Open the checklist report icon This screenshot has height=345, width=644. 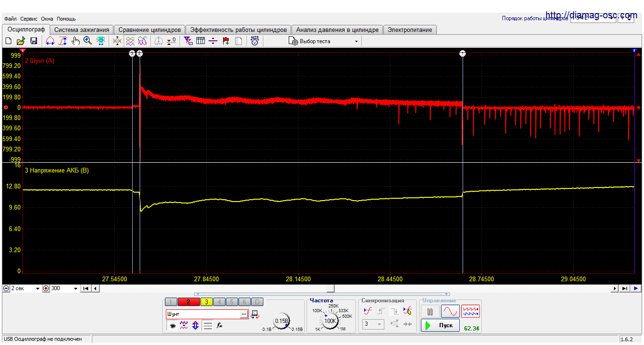(238, 41)
